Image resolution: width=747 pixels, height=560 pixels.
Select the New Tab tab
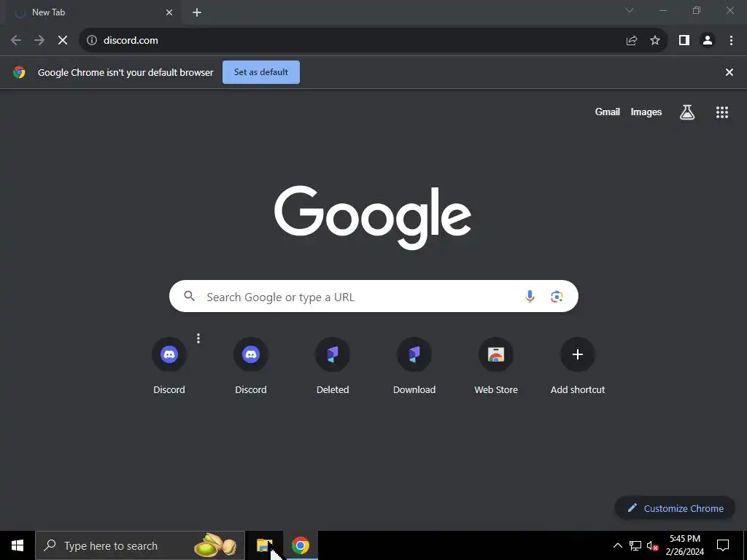point(93,13)
